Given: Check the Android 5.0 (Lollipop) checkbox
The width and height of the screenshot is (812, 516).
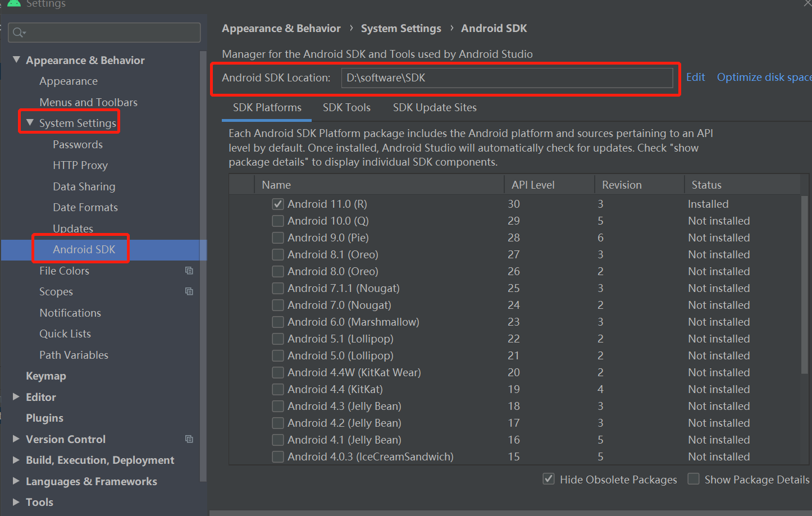Looking at the screenshot, I should click(278, 355).
